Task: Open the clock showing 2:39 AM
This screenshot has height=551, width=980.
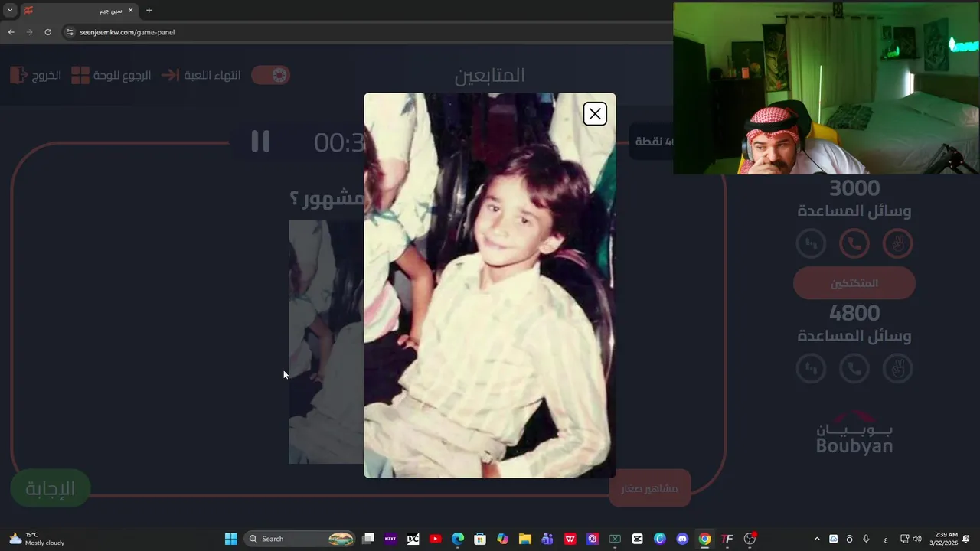Action: coord(943,539)
